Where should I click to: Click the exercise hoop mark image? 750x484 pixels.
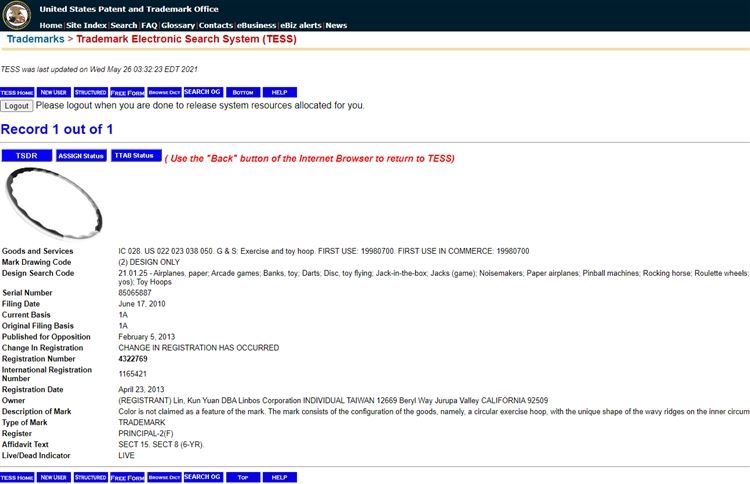tap(54, 203)
